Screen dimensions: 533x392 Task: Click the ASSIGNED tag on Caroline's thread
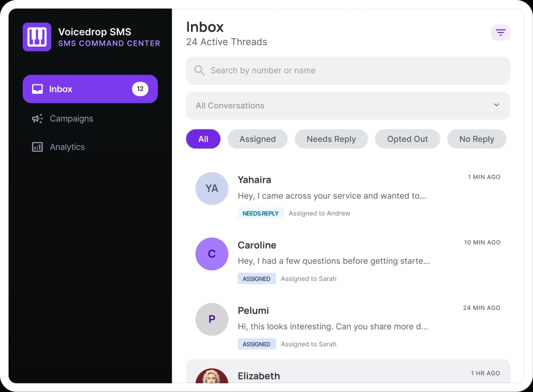coord(257,279)
